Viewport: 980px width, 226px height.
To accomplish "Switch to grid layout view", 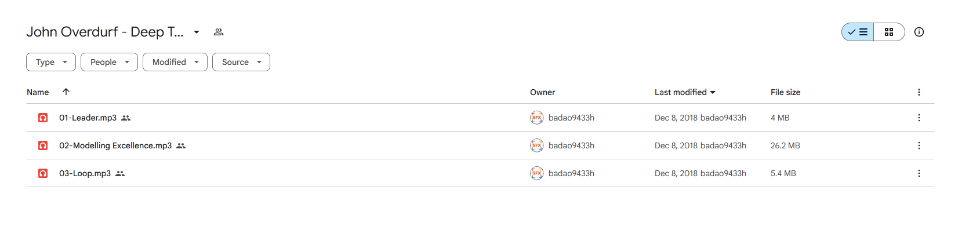I will (x=889, y=32).
